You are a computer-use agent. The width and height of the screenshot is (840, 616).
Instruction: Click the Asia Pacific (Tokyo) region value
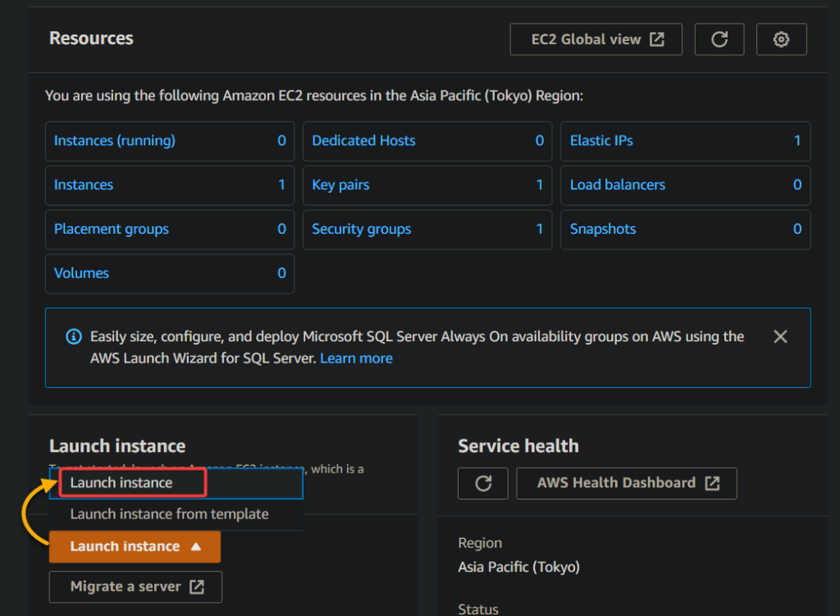[x=518, y=567]
